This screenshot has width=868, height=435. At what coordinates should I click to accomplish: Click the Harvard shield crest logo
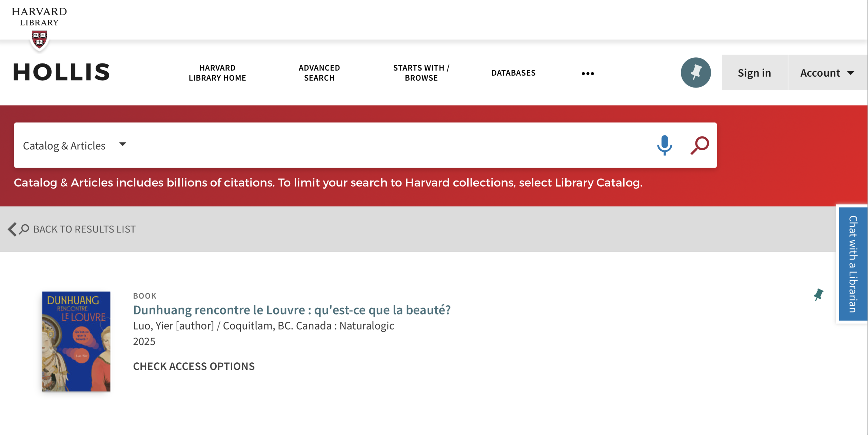coord(39,39)
